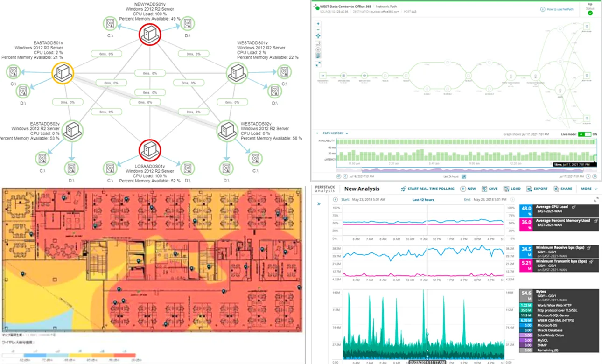Expand the PerfStack side panel chevrons
The image size is (602, 364).
click(x=319, y=203)
